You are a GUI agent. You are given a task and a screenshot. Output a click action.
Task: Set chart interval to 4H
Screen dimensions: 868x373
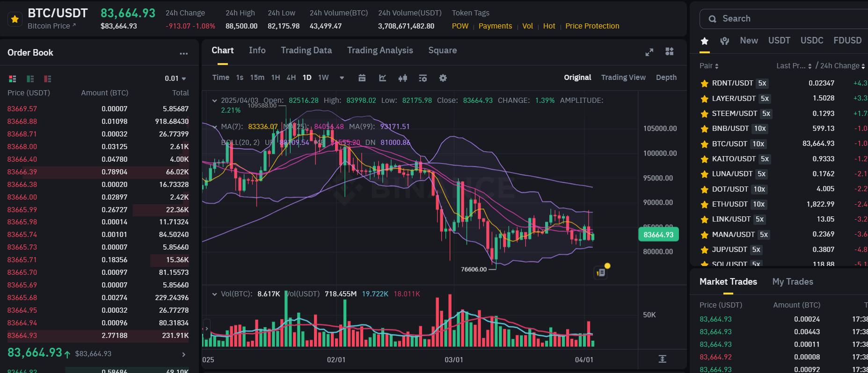click(x=291, y=78)
